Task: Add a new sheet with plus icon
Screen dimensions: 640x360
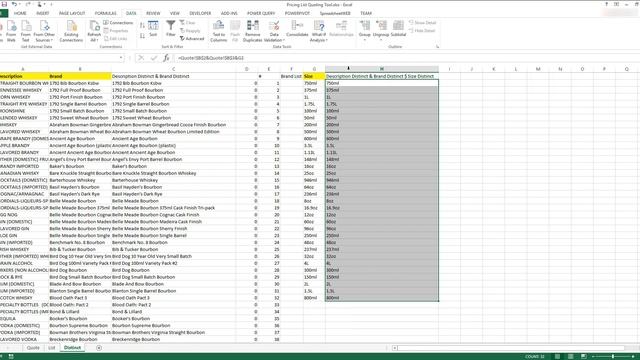Action: coord(99,348)
